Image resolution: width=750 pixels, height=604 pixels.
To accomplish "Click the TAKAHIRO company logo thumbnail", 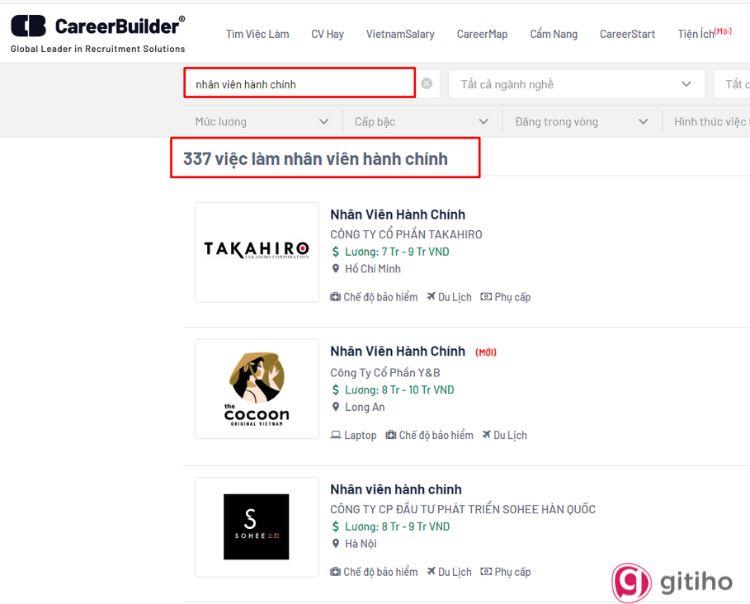I will pos(257,252).
